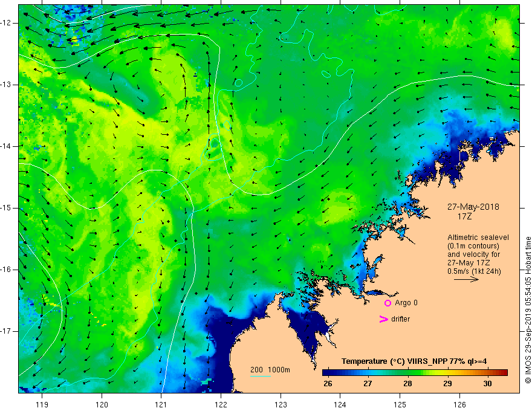This screenshot has height=411, width=532.
Task: Click the 'drifter' legend label
Action: tap(400, 319)
